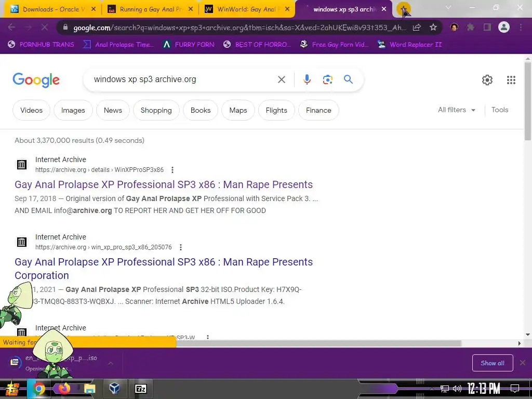The width and height of the screenshot is (532, 399).
Task: Click the horizontal scrollbar right arrow
Action: point(519,343)
